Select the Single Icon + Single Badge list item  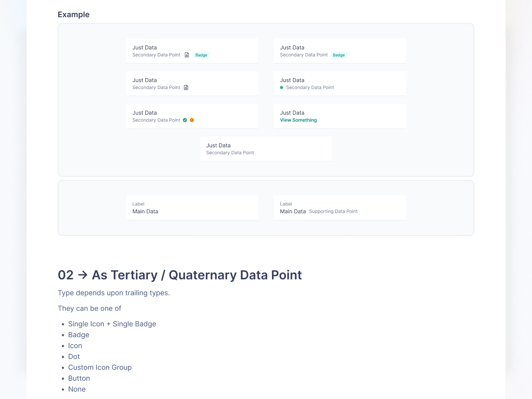point(112,324)
